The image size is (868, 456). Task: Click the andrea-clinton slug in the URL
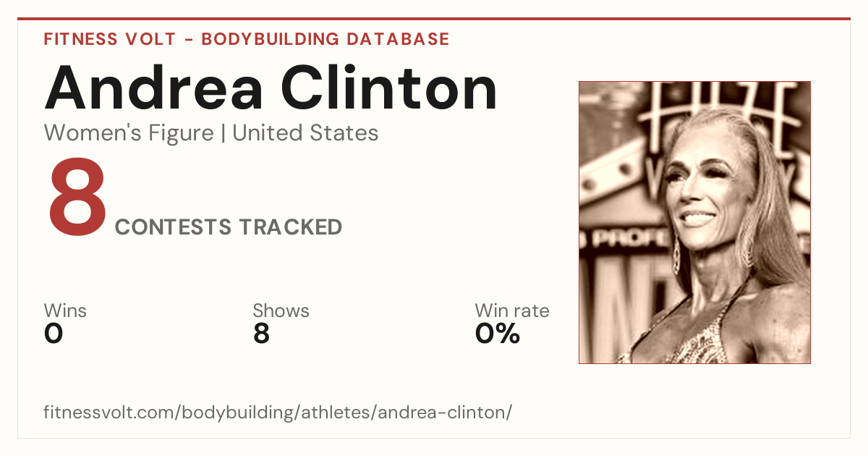click(445, 413)
